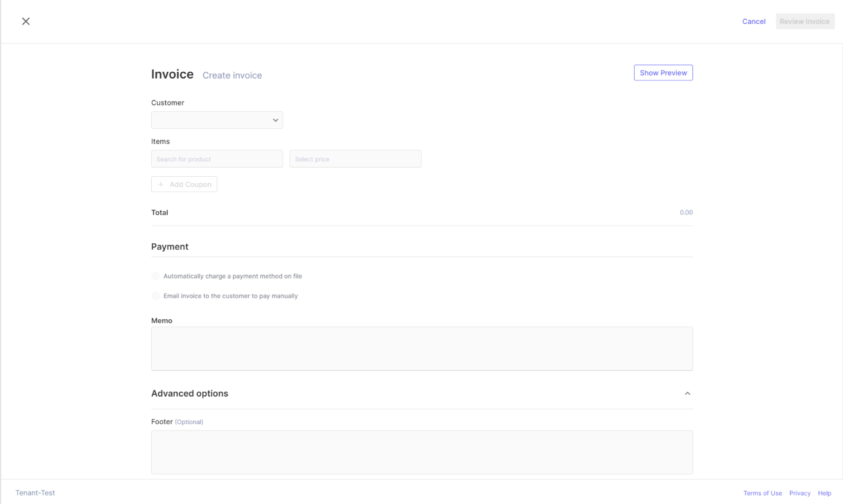This screenshot has width=843, height=504.
Task: Click the Search for product field
Action: click(x=217, y=159)
